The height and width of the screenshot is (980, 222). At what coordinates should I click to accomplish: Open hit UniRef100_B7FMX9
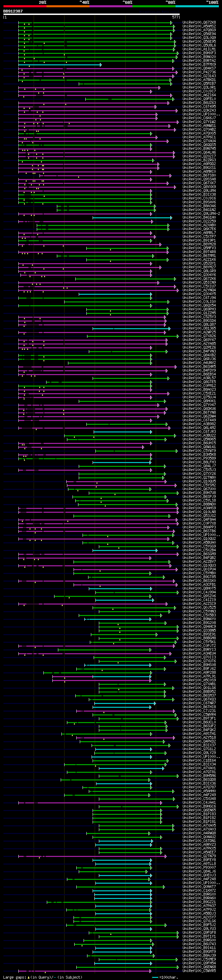199,65
